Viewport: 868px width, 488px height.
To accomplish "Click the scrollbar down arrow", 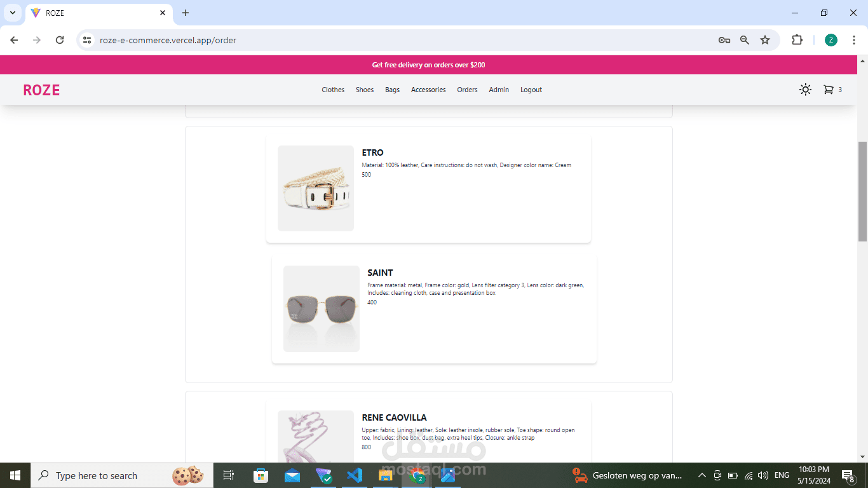I will tap(862, 457).
